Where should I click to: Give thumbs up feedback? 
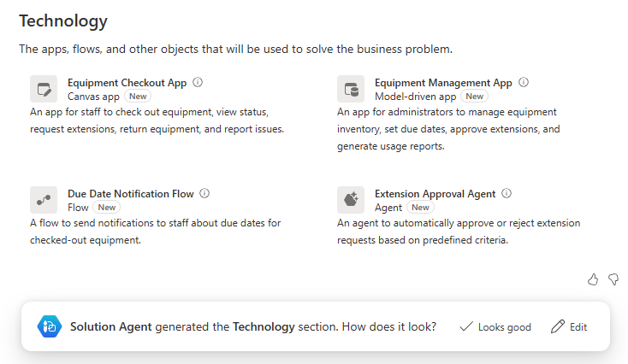pyautogui.click(x=593, y=279)
